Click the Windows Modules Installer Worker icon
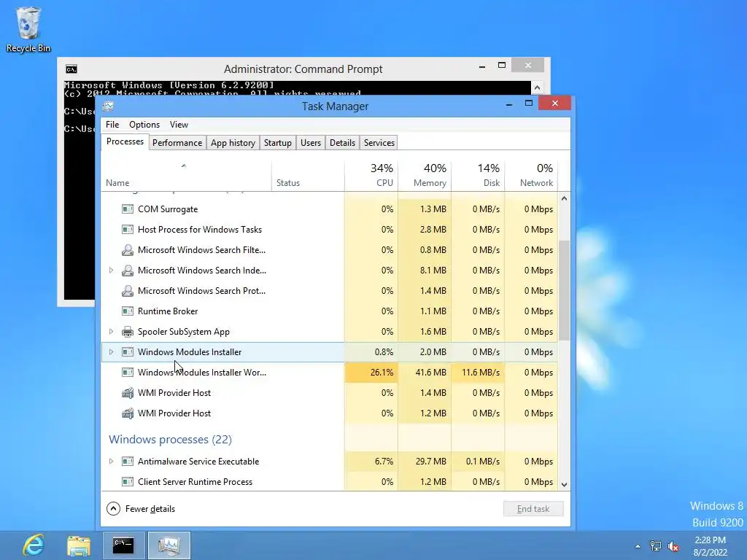 (x=127, y=373)
